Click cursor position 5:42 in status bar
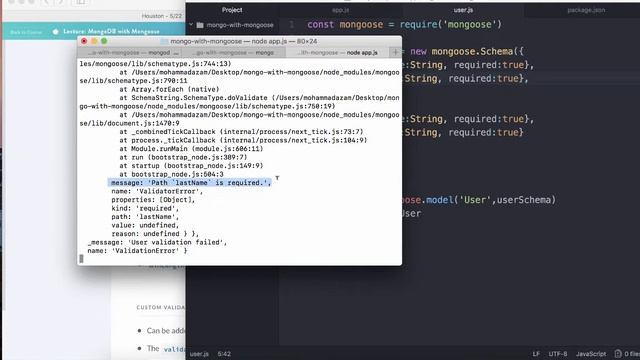Image resolution: width=640 pixels, height=360 pixels. coord(224,354)
